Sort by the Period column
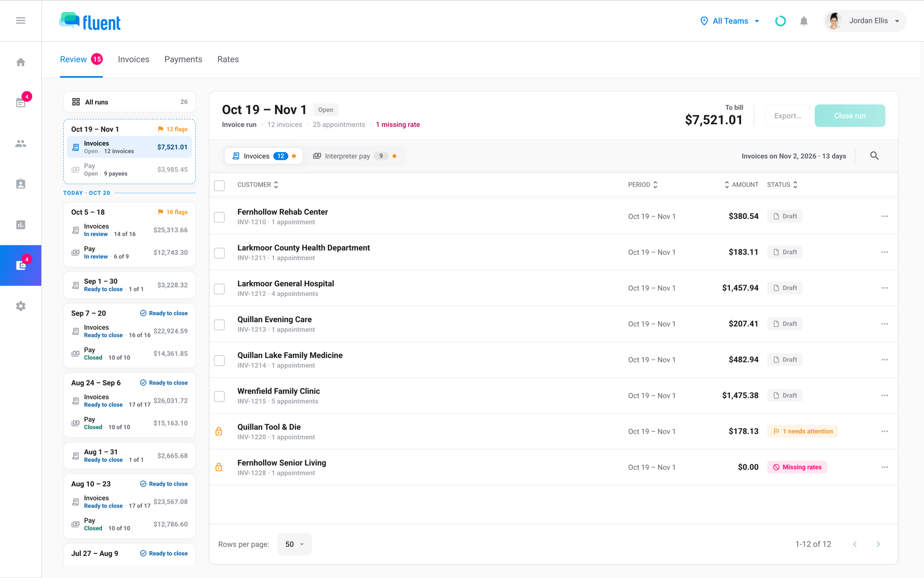The height and width of the screenshot is (578, 924). (x=643, y=185)
